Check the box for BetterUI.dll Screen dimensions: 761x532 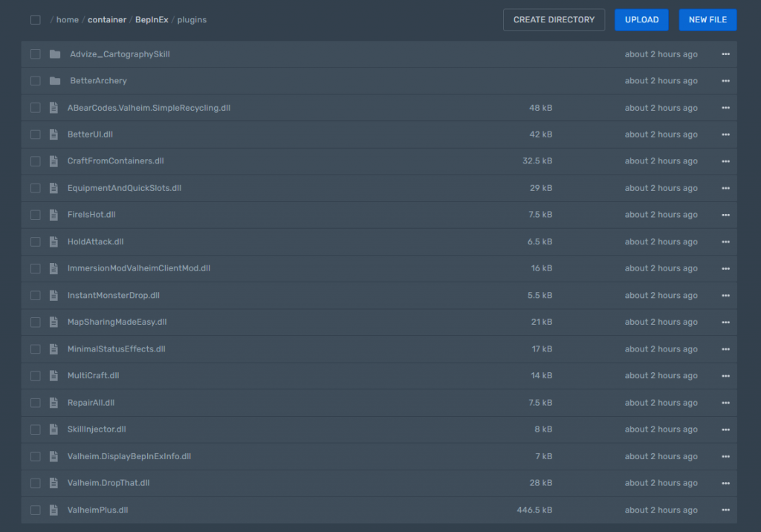pyautogui.click(x=36, y=134)
